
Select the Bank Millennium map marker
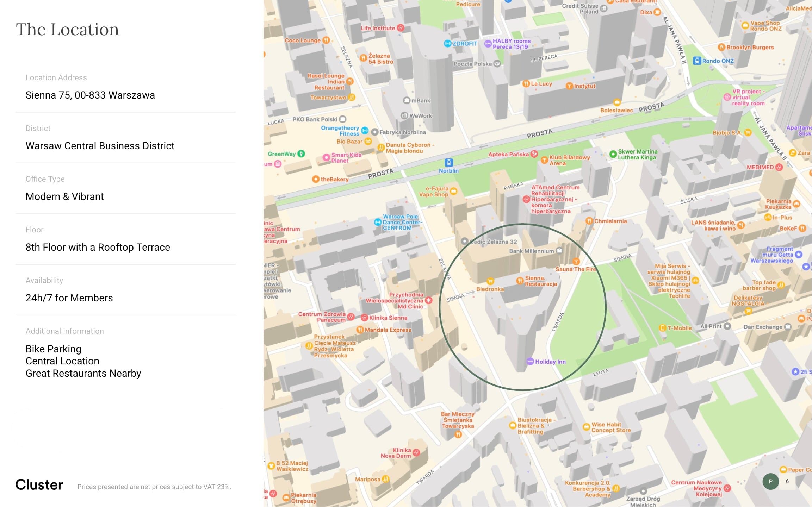point(559,251)
